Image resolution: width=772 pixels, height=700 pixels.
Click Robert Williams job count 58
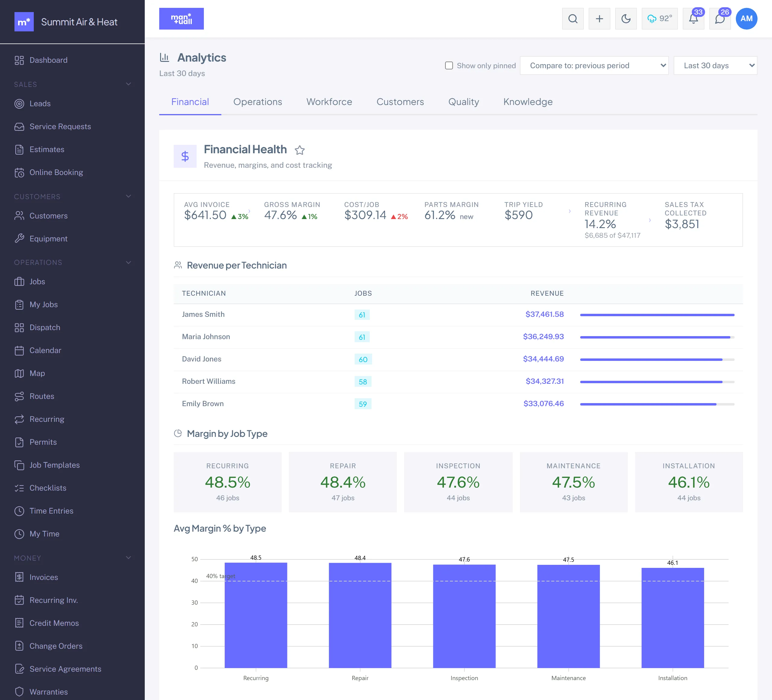pos(363,382)
